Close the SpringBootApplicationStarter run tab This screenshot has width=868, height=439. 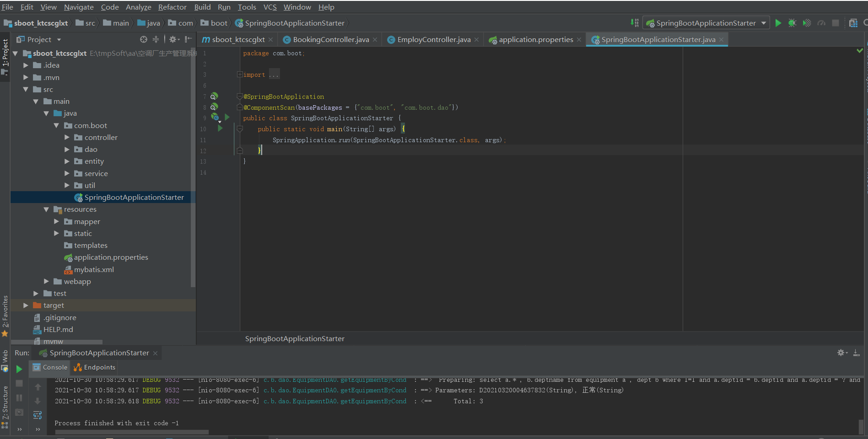pyautogui.click(x=155, y=353)
